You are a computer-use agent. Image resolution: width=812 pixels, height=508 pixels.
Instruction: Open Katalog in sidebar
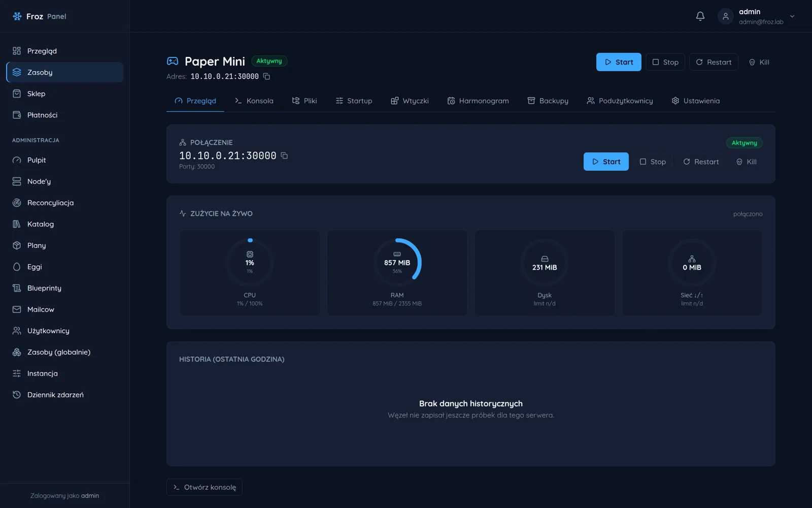coord(65,224)
